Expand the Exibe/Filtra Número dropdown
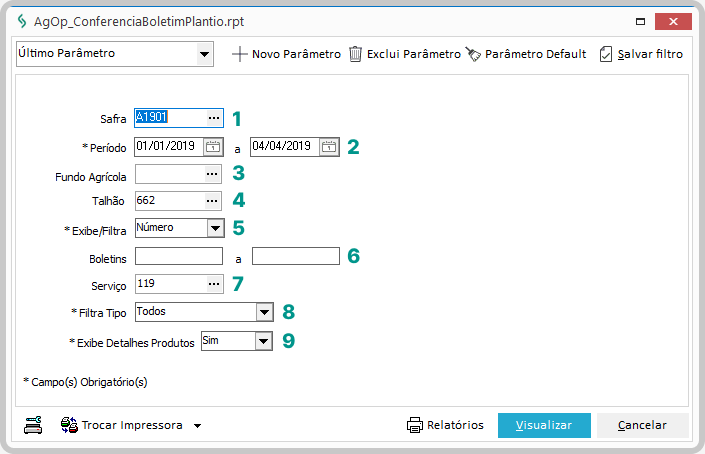 point(215,228)
